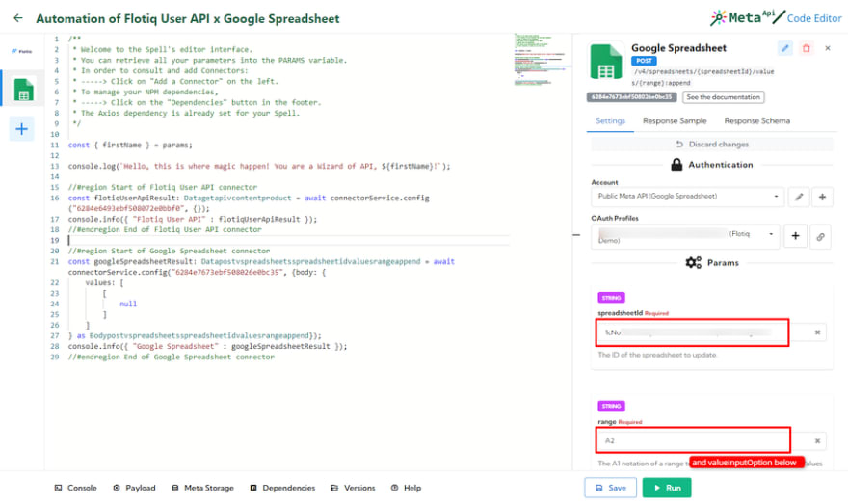Viewport: 848px width, 504px height.
Task: Select the Flotiq connector in sidebar
Action: (x=21, y=51)
